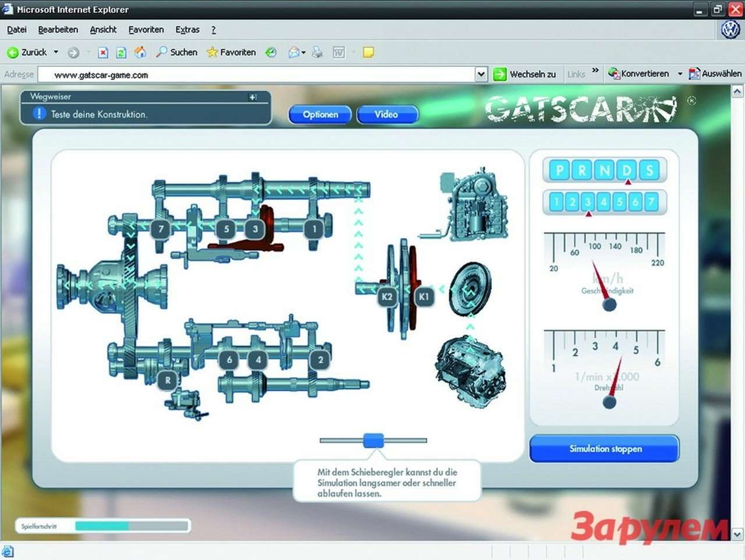Screen dimensions: 745x560
Task: Click the browser Home icon
Action: coord(140,52)
